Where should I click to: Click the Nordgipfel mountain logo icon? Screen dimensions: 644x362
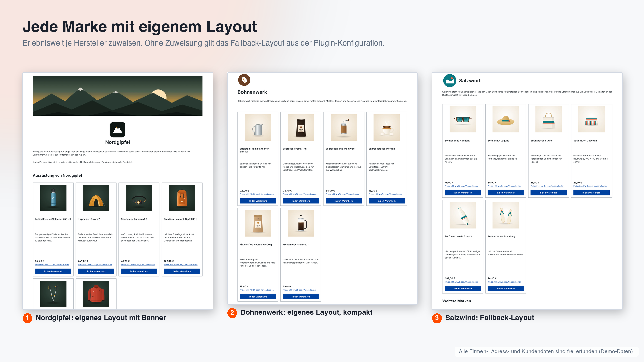[117, 130]
